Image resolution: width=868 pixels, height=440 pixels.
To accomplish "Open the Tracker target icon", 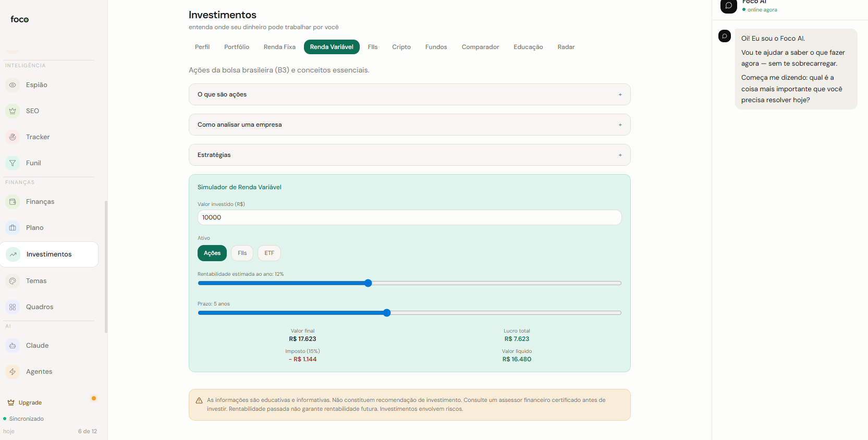I will pos(13,137).
